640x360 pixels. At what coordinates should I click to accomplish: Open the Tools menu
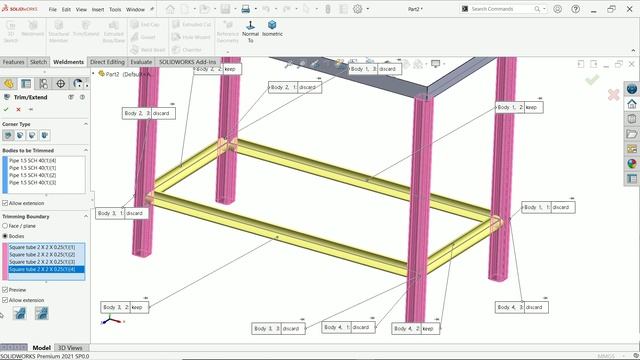[115, 9]
